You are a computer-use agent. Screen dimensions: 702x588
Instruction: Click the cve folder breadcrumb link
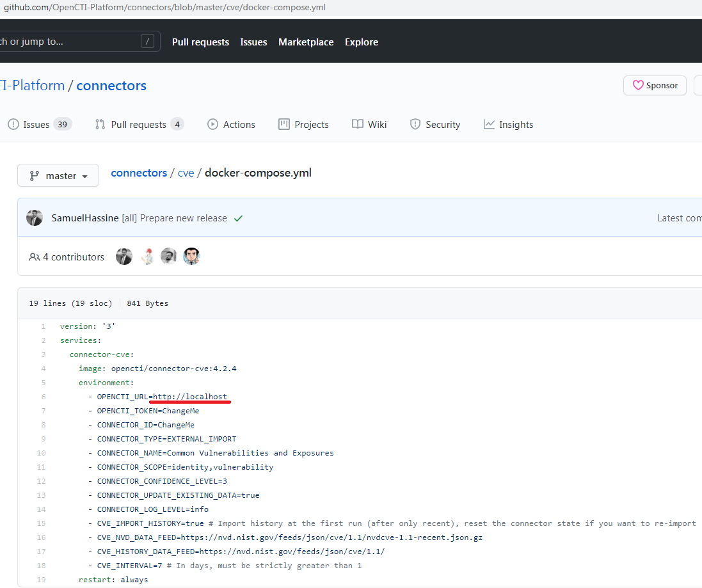pyautogui.click(x=186, y=172)
